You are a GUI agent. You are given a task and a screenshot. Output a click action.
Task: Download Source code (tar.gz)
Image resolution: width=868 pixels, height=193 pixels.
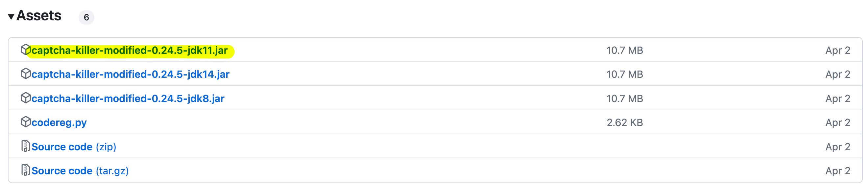(80, 171)
